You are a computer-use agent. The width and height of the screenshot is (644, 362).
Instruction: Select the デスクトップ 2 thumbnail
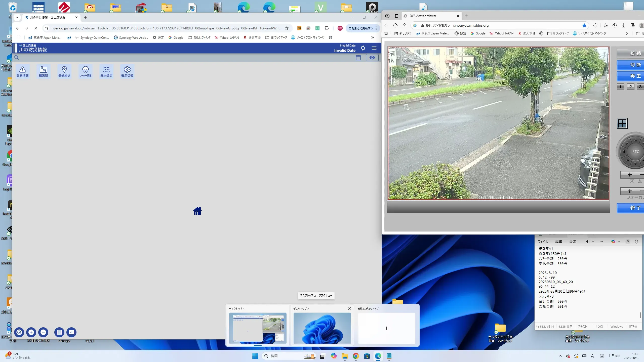click(x=322, y=328)
